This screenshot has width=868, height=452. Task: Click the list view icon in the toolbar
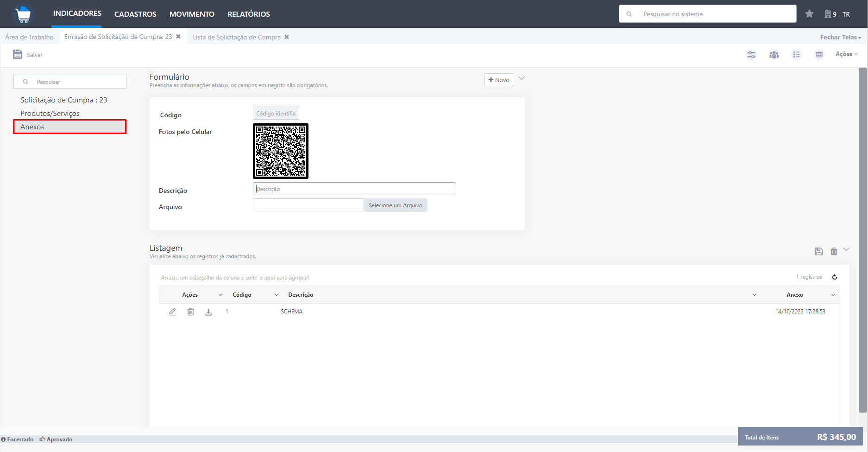pos(796,55)
